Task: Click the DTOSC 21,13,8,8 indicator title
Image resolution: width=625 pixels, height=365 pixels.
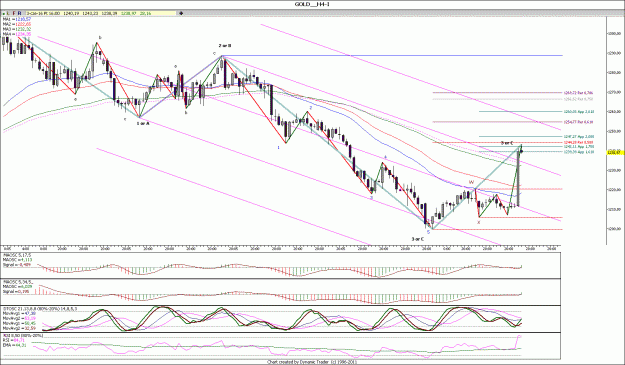Action: [40, 308]
